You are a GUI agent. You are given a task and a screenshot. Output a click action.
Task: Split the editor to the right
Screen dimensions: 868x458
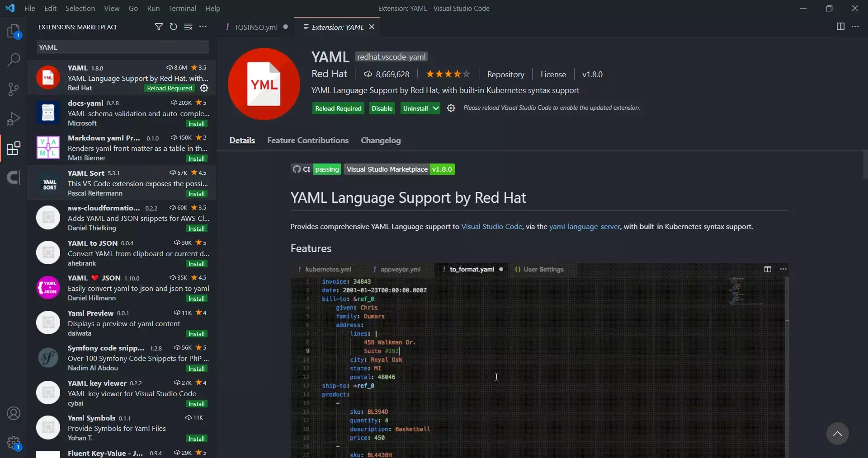840,27
